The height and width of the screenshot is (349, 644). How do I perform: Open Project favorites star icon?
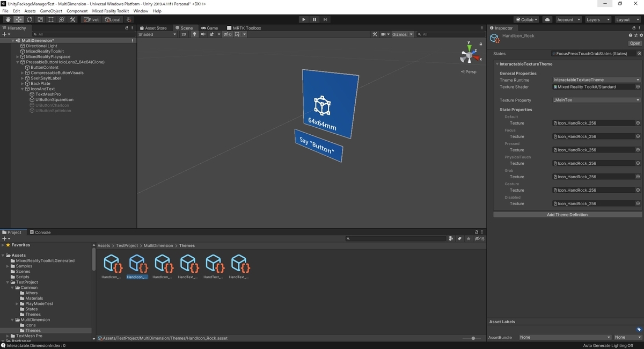coord(469,238)
